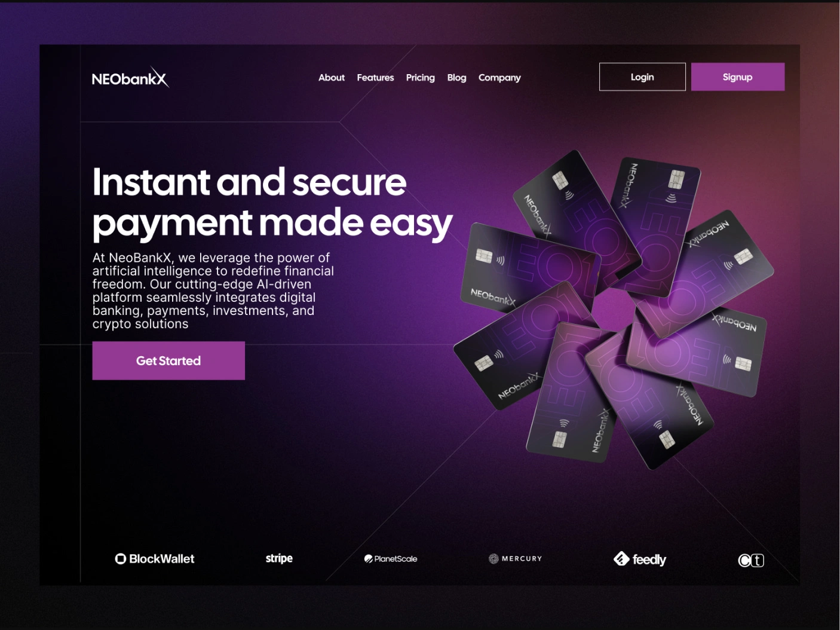Click the BlockWallet partner logo
This screenshot has height=630, width=840.
pyautogui.click(x=155, y=559)
